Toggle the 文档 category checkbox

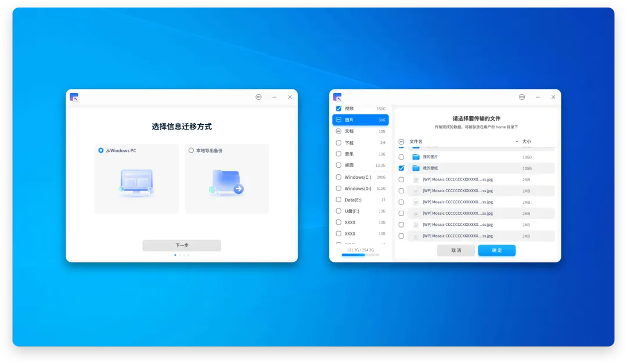338,131
